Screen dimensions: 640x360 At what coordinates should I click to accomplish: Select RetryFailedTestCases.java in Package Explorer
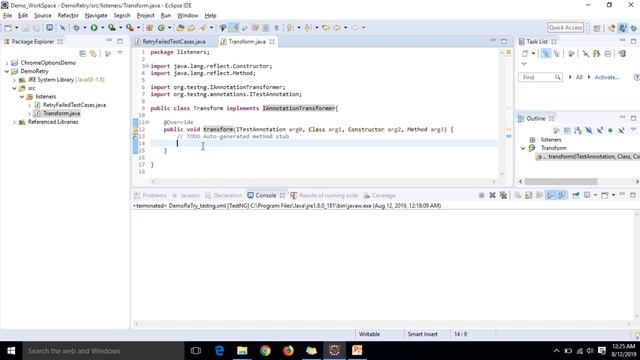[74, 105]
